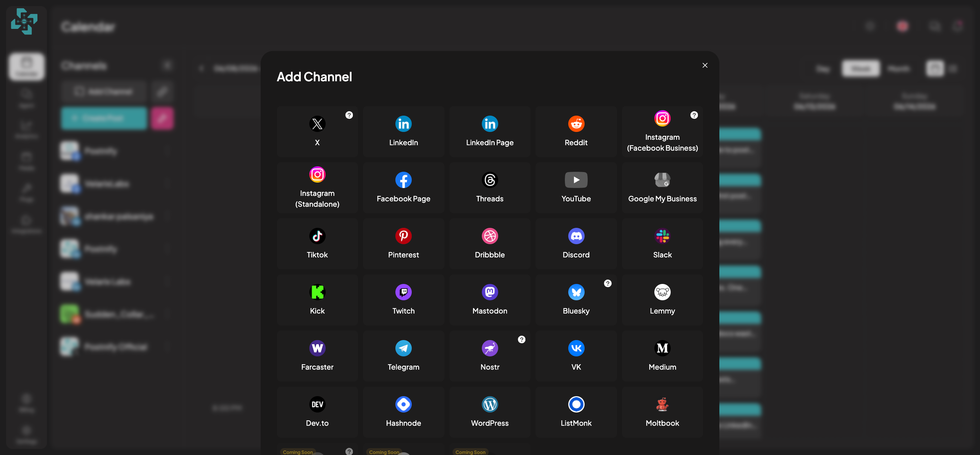
Task: Select the Moltbook channel
Action: pyautogui.click(x=662, y=412)
